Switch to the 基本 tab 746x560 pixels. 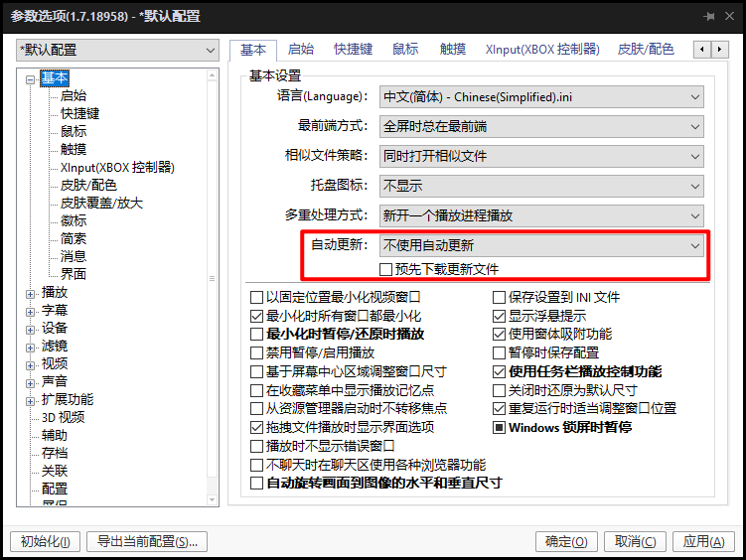[x=253, y=50]
